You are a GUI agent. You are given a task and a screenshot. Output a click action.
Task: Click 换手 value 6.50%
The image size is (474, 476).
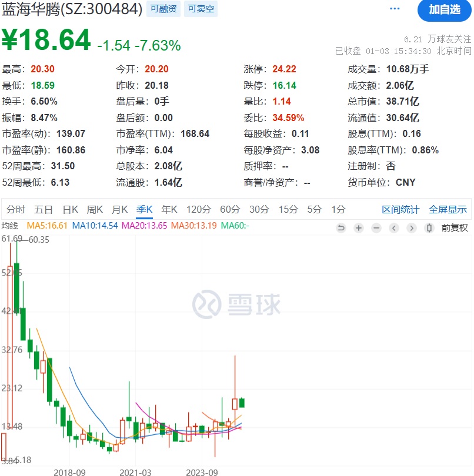click(44, 102)
